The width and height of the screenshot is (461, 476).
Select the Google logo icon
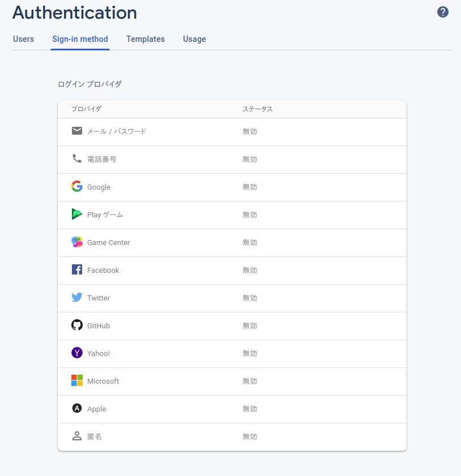click(77, 186)
